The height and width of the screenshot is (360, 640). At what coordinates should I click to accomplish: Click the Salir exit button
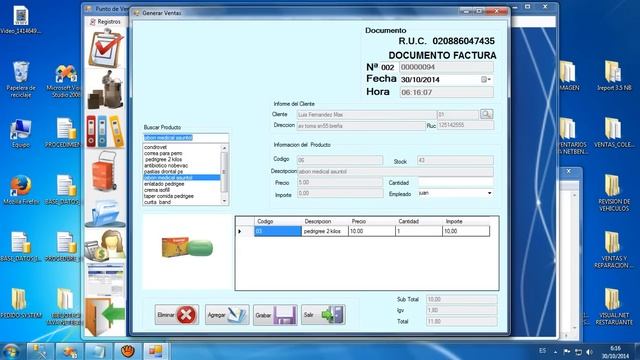tap(323, 315)
